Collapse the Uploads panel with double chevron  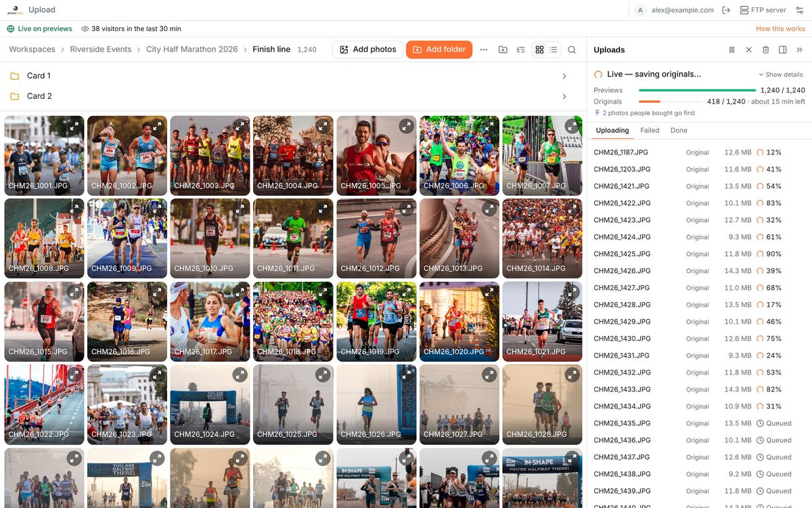799,49
